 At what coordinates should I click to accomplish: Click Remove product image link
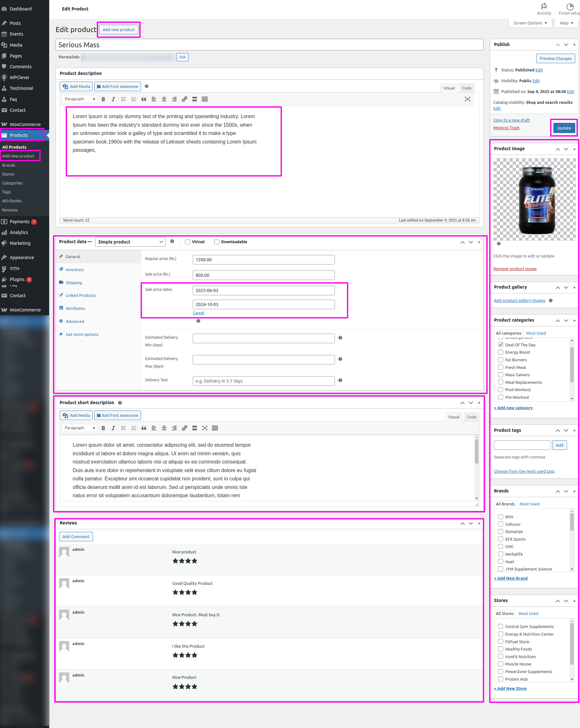tap(515, 269)
